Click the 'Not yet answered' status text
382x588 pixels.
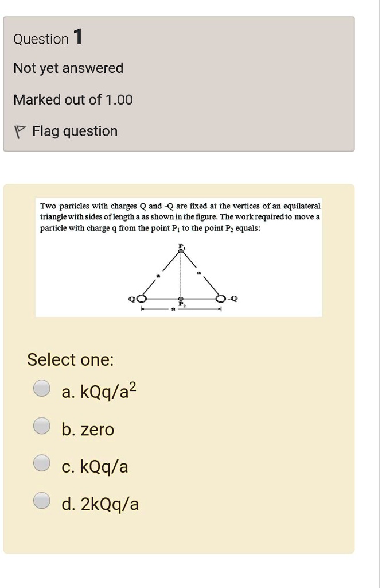click(68, 68)
